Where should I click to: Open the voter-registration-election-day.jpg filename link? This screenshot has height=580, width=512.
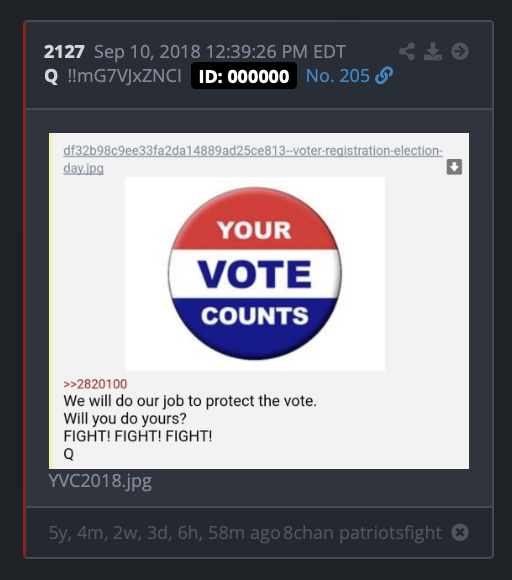[253, 159]
